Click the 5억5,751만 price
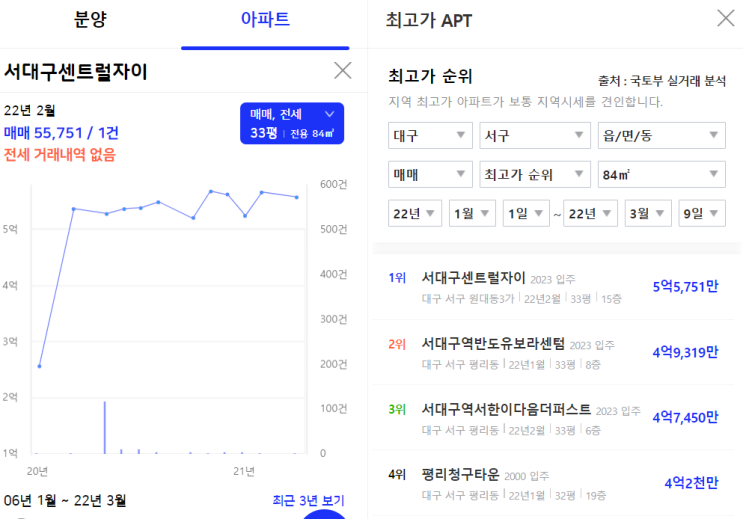This screenshot has width=743, height=519. click(x=685, y=286)
